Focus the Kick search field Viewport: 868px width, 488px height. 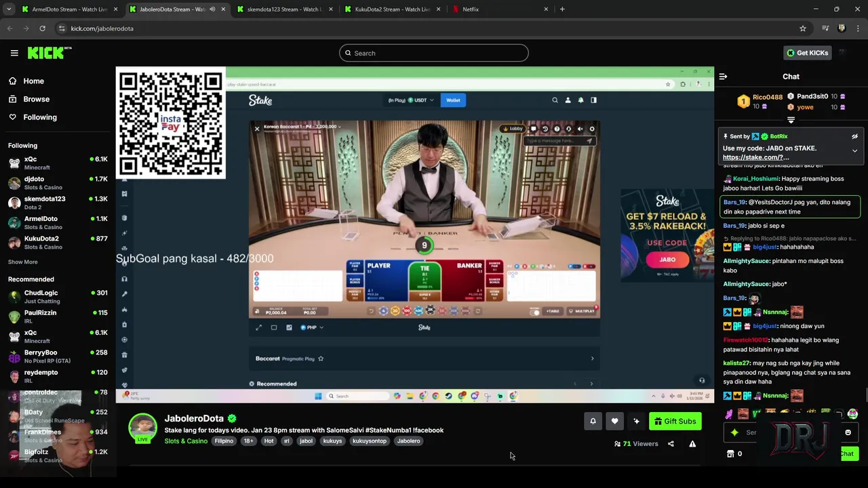[434, 53]
